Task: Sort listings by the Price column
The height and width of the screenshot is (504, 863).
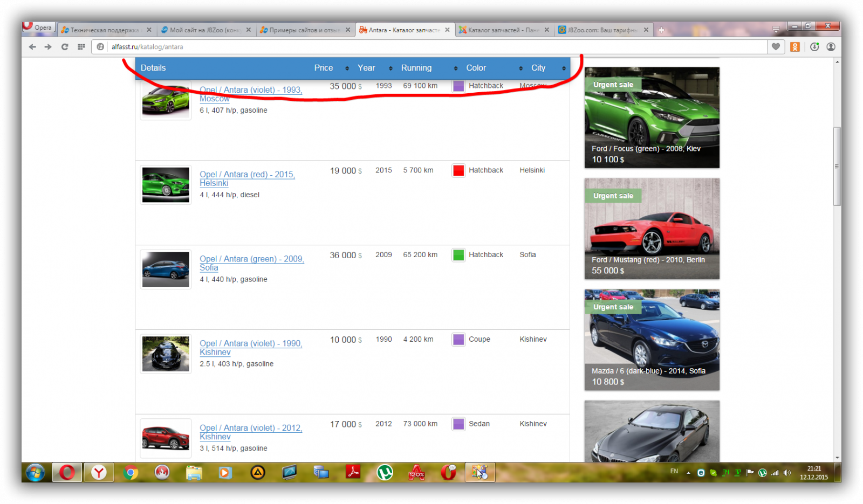Action: pyautogui.click(x=331, y=68)
